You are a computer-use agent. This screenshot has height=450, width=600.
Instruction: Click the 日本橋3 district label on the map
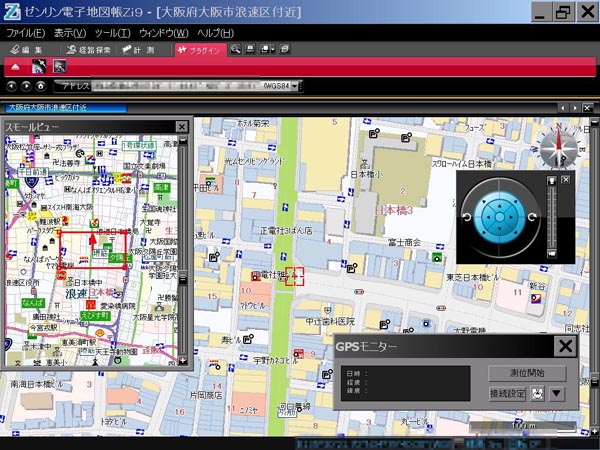click(x=393, y=210)
